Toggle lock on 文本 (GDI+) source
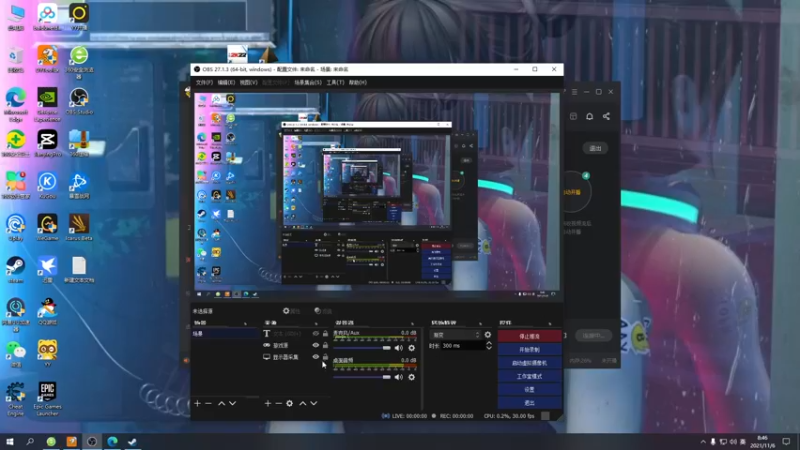800x450 pixels. tap(325, 334)
